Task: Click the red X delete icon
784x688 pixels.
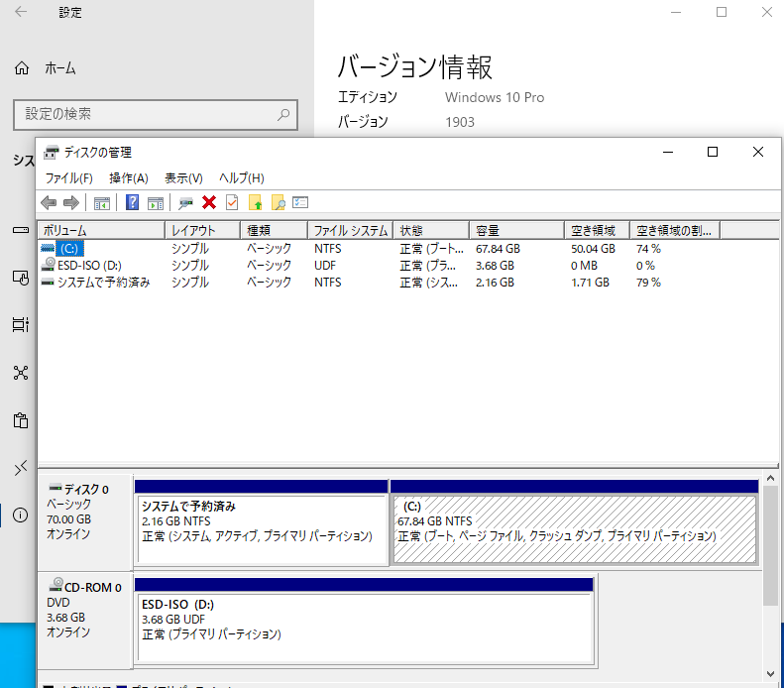Action: click(209, 202)
